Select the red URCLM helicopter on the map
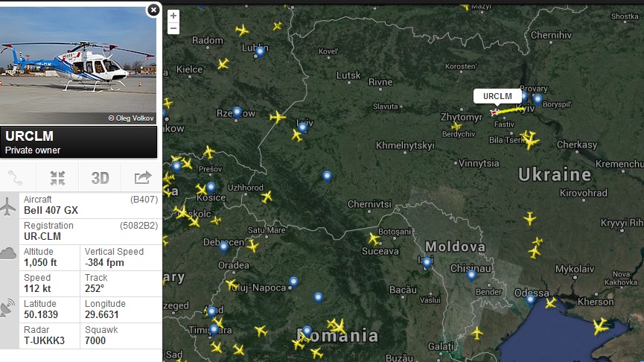Screen dimensions: 644x362 pyautogui.click(x=494, y=112)
